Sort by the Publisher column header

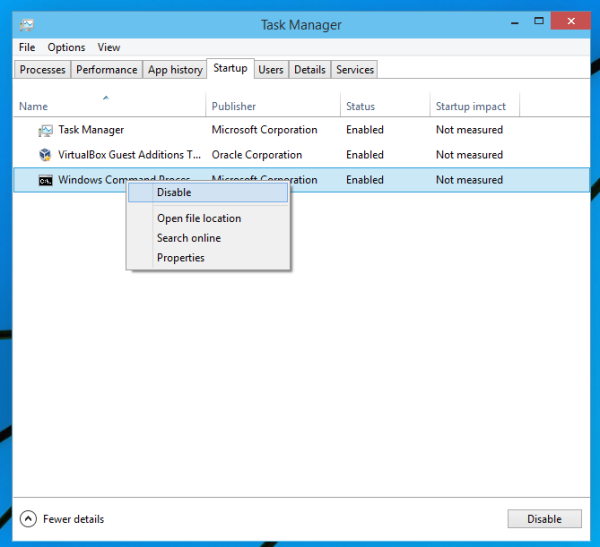273,104
